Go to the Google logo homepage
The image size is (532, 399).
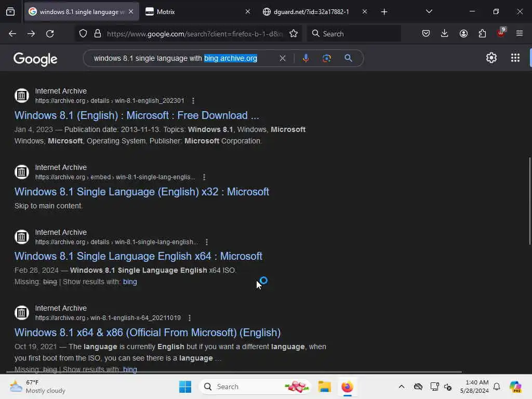coord(35,59)
